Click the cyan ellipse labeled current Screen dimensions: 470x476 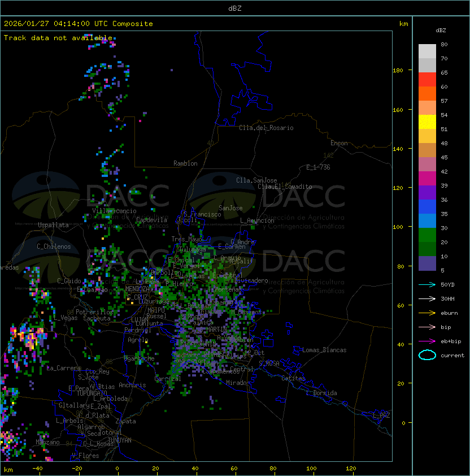(x=427, y=356)
